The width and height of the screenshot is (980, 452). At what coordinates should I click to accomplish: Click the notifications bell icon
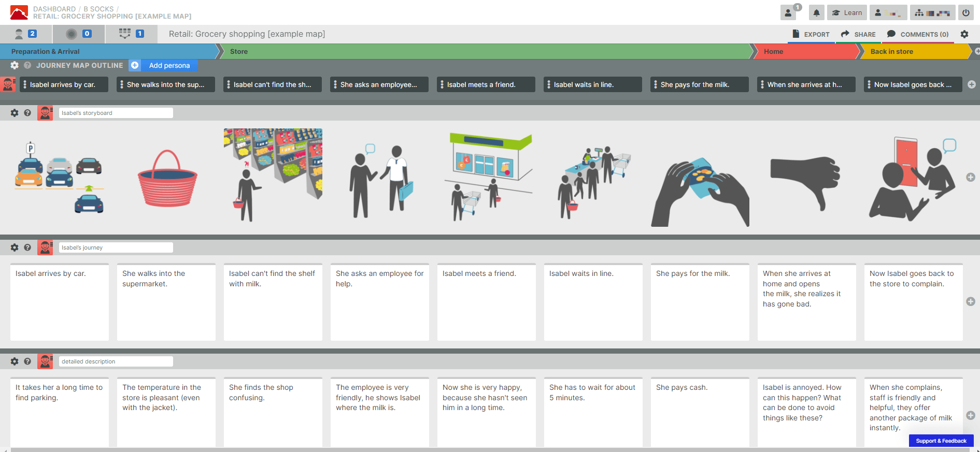816,13
